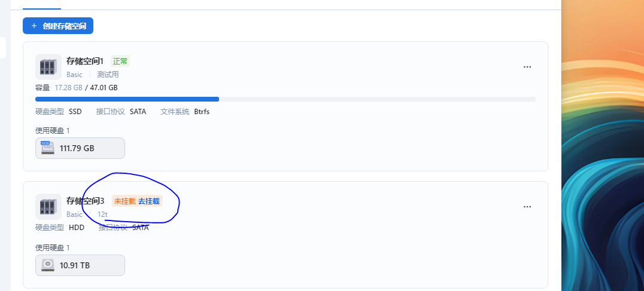Open the three-dot menu for 存储空间3
The image size is (644, 291).
click(527, 207)
